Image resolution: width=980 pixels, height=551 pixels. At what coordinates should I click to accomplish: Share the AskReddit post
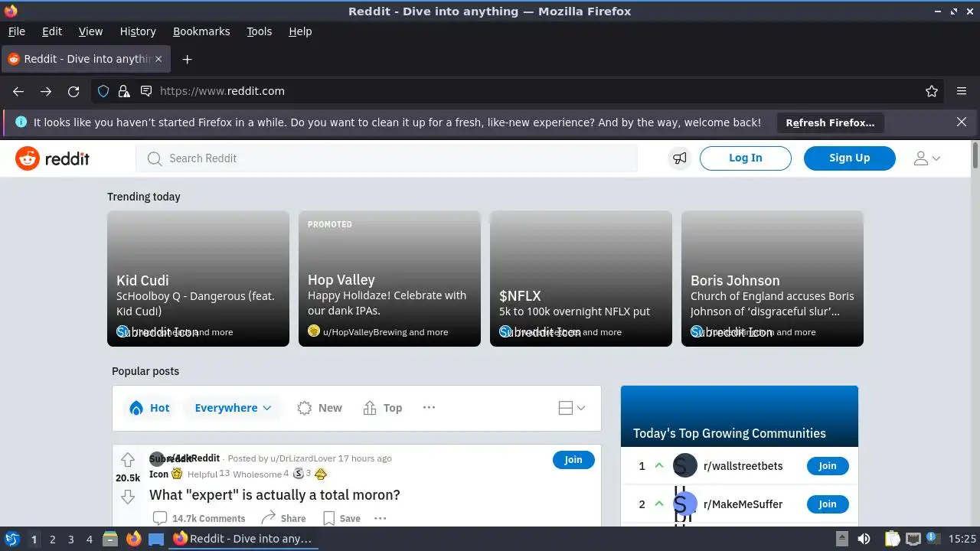(x=283, y=518)
